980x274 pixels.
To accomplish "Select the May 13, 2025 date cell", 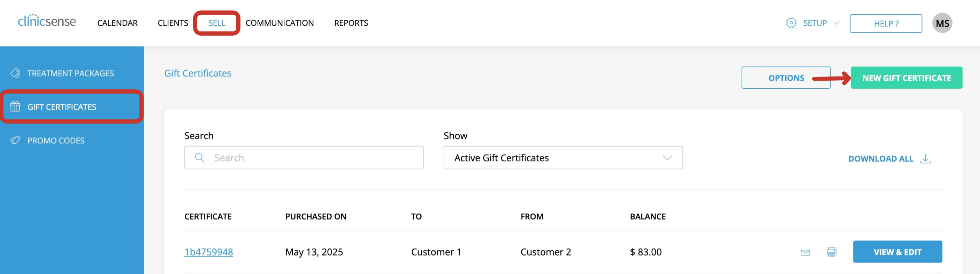I will 314,252.
